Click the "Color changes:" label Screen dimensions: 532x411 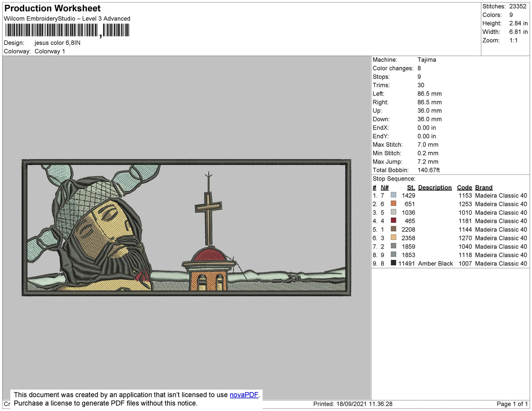[393, 68]
